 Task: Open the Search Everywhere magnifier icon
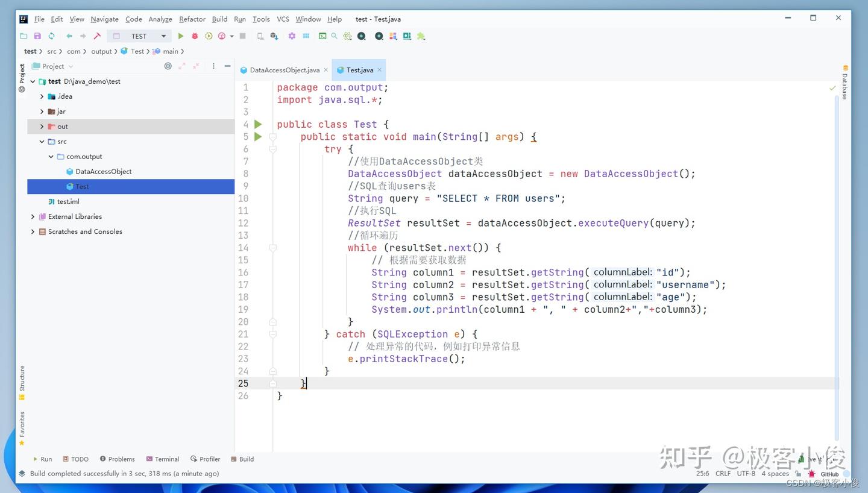tap(332, 36)
